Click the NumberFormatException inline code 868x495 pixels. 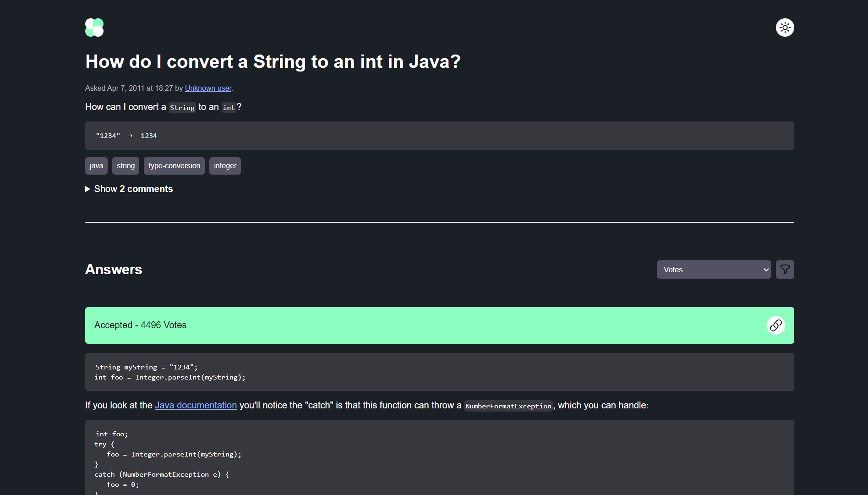[x=508, y=406]
